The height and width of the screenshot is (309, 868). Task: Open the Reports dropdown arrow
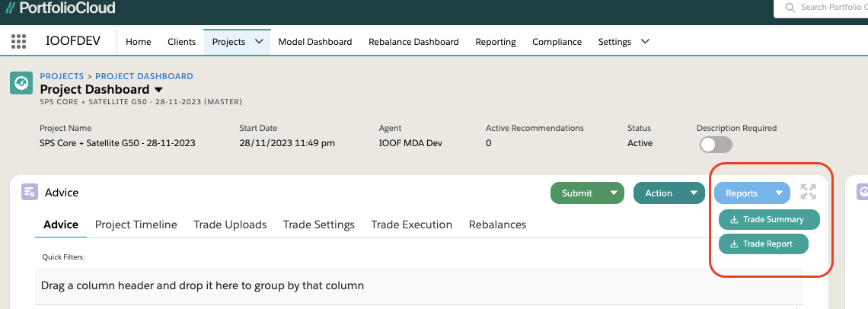(x=779, y=193)
